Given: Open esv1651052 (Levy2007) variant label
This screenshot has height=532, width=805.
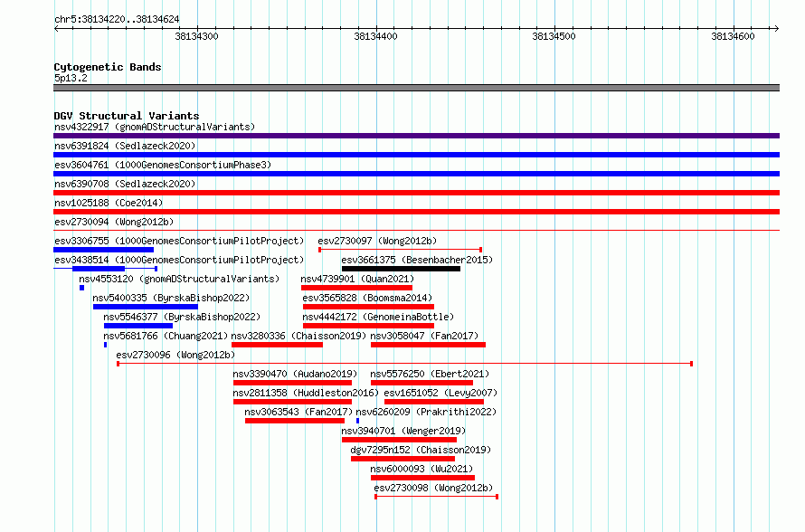Looking at the screenshot, I should tap(441, 393).
